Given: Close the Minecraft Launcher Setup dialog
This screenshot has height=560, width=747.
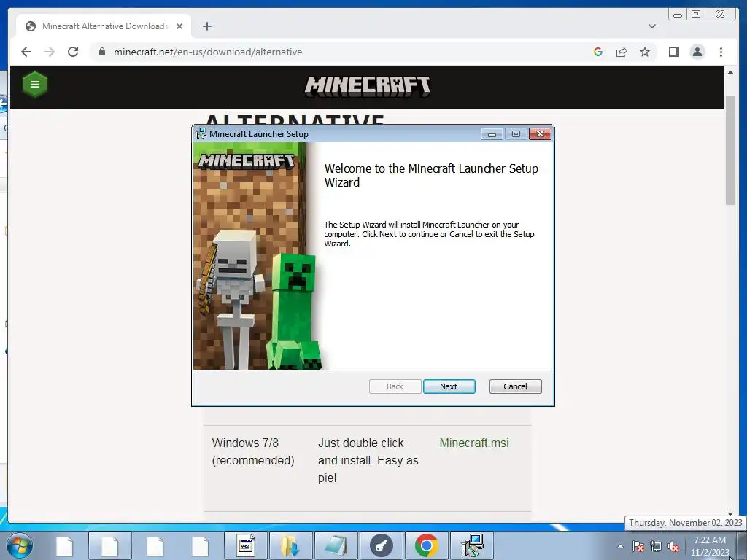Looking at the screenshot, I should pos(540,134).
